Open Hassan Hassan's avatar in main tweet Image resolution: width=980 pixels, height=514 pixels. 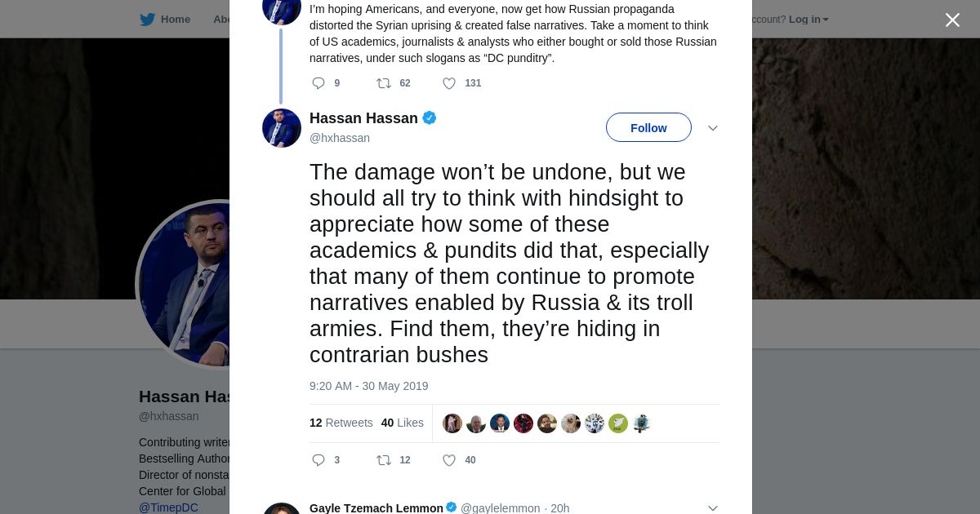point(282,128)
